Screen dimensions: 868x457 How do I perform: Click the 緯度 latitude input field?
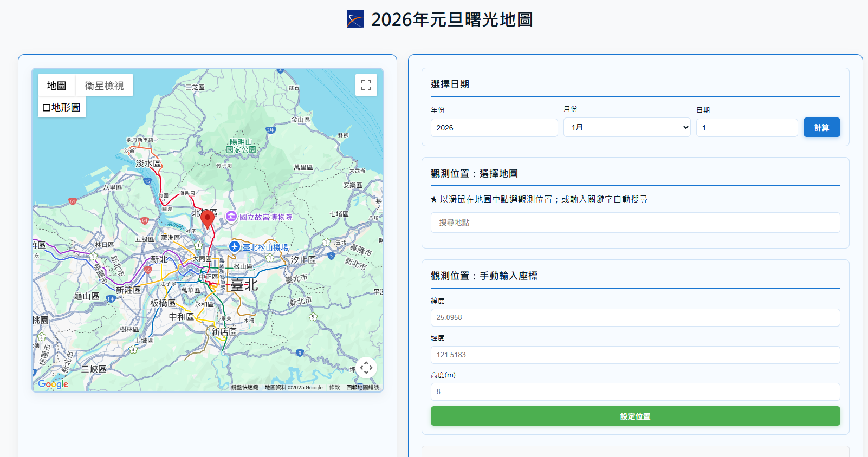click(x=635, y=318)
